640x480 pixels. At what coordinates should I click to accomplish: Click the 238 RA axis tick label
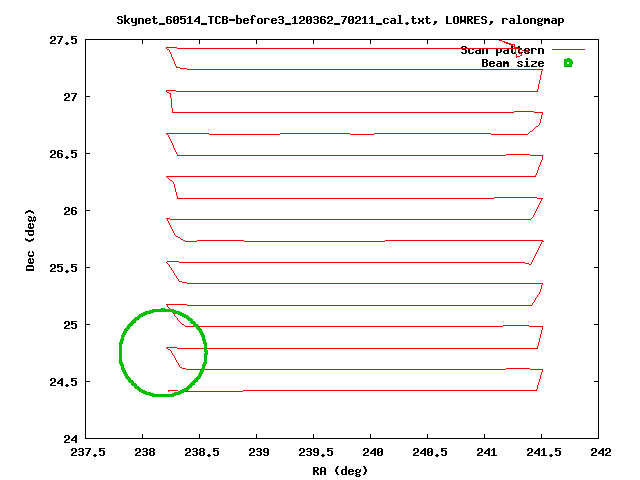point(144,452)
